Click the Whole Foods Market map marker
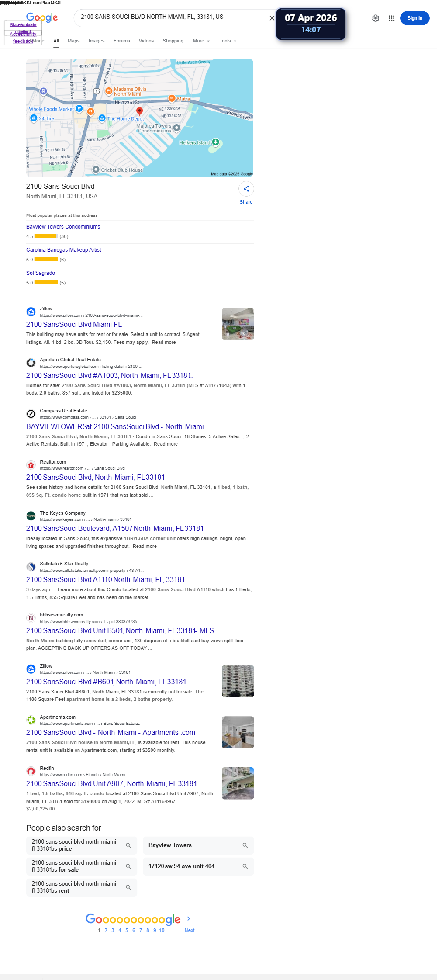442x980 pixels. point(79,108)
